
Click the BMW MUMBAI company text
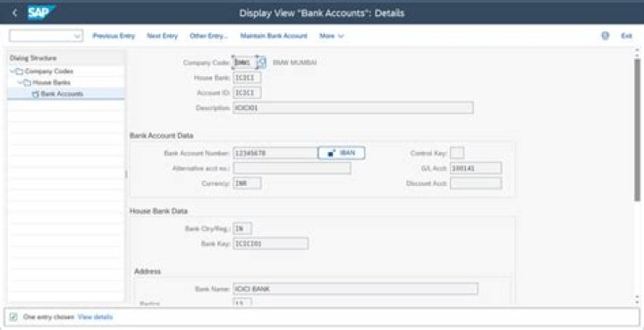pos(294,63)
